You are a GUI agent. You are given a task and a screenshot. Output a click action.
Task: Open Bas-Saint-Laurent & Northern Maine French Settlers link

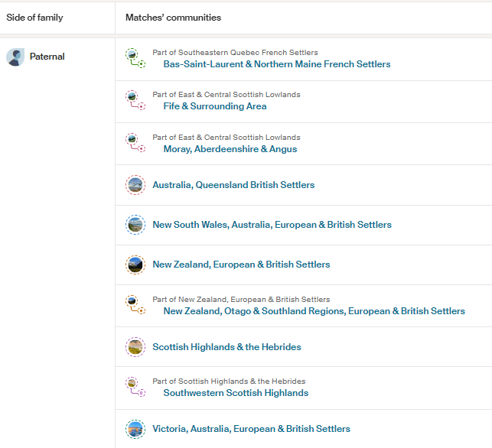coord(276,64)
